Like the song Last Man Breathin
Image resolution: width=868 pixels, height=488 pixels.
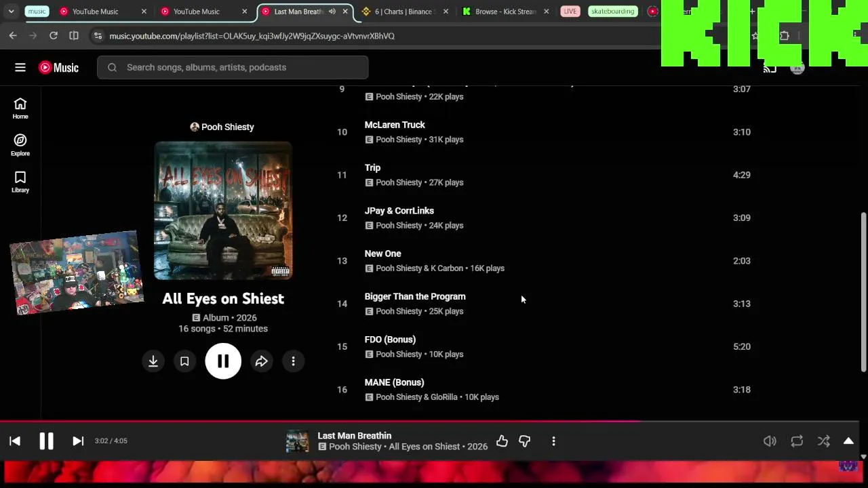pyautogui.click(x=502, y=441)
